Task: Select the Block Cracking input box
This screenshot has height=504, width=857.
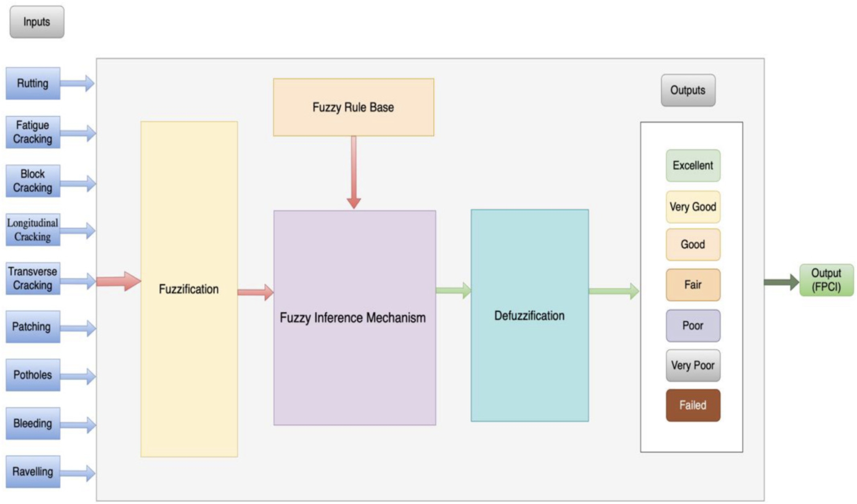Action: point(33,181)
